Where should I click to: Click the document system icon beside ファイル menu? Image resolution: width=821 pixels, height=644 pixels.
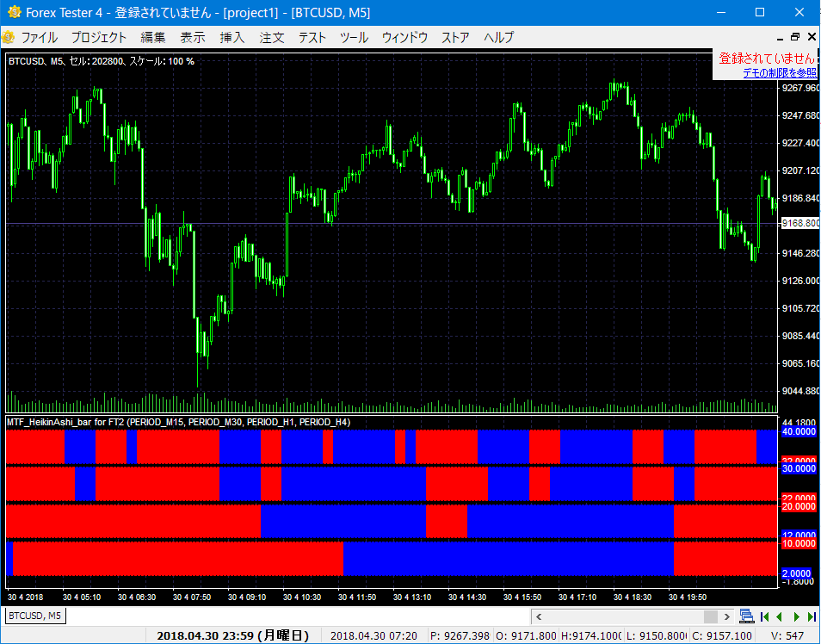click(8, 37)
